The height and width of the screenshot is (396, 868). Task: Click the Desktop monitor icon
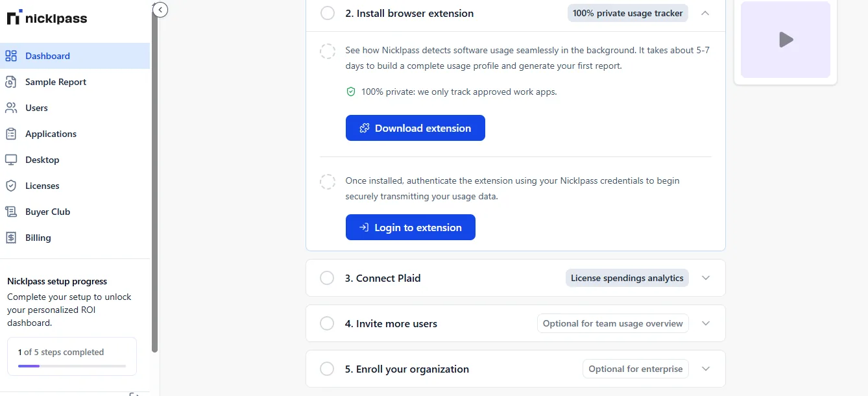[11, 160]
